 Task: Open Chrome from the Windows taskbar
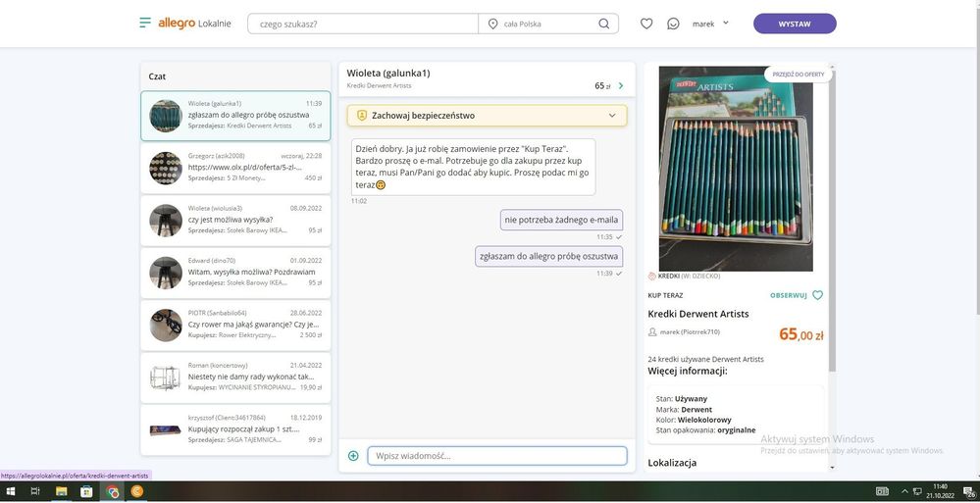point(114,491)
